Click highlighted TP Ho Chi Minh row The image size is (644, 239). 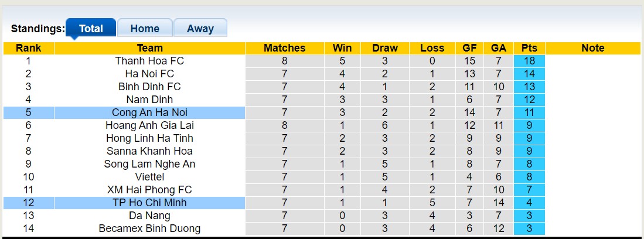pyautogui.click(x=149, y=203)
